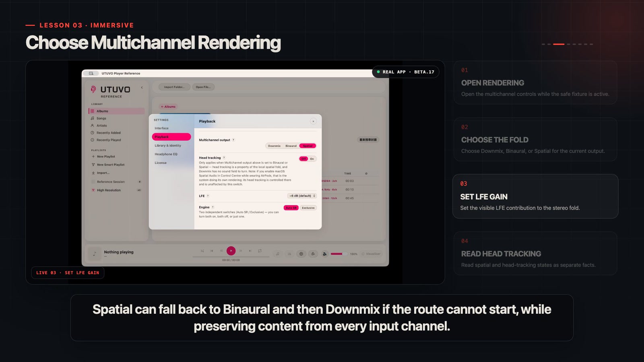644x362 pixels.
Task: Go back using the Albums arrow button
Action: point(168,107)
